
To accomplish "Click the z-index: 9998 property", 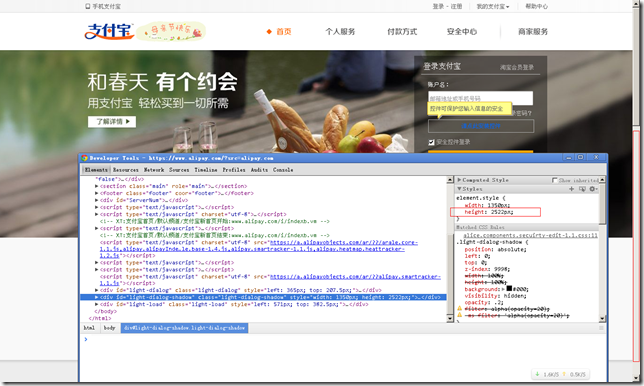I will pyautogui.click(x=487, y=269).
